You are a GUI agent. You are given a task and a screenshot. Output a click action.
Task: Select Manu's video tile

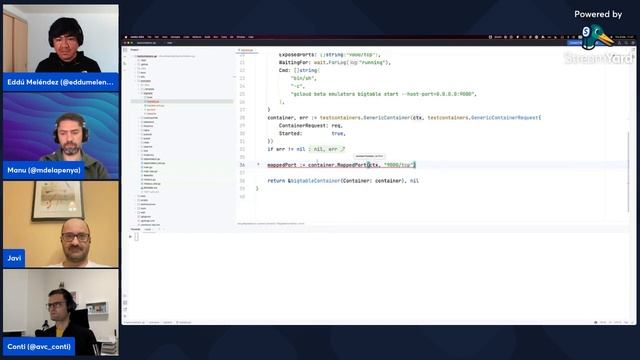[x=61, y=136]
